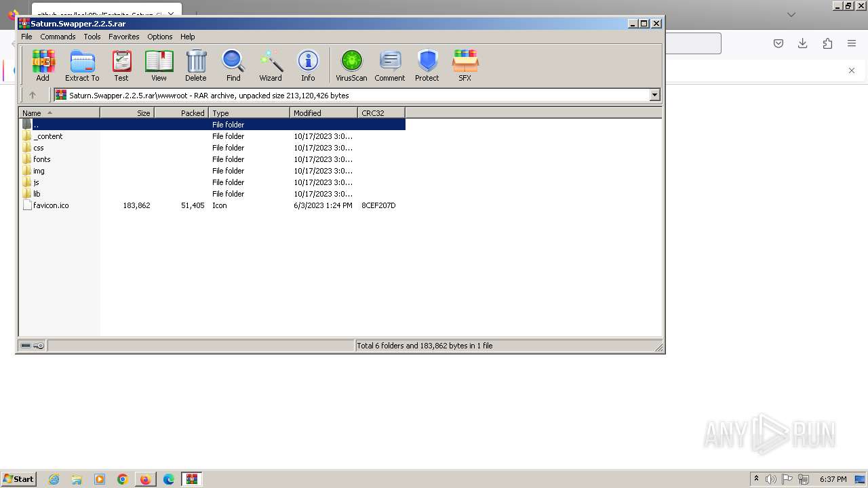Image resolution: width=868 pixels, height=488 pixels.
Task: Open Firefox downloads icon
Action: coord(803,43)
